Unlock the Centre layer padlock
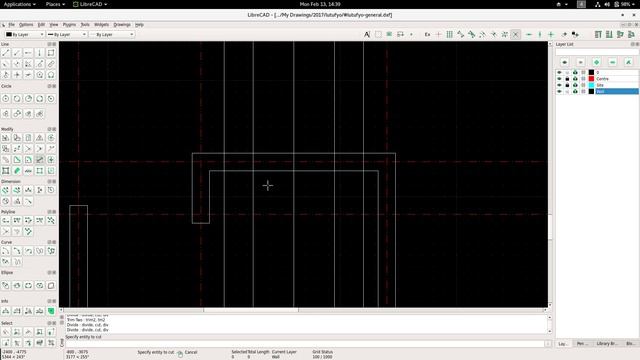 click(567, 79)
